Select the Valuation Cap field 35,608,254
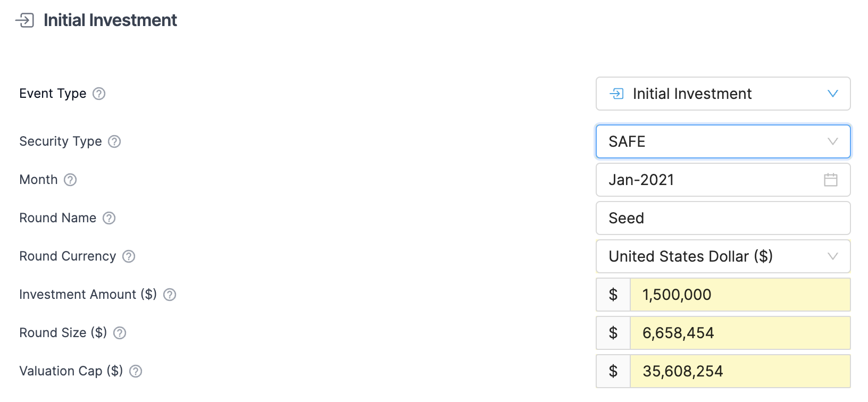This screenshot has height=402, width=868. [739, 371]
